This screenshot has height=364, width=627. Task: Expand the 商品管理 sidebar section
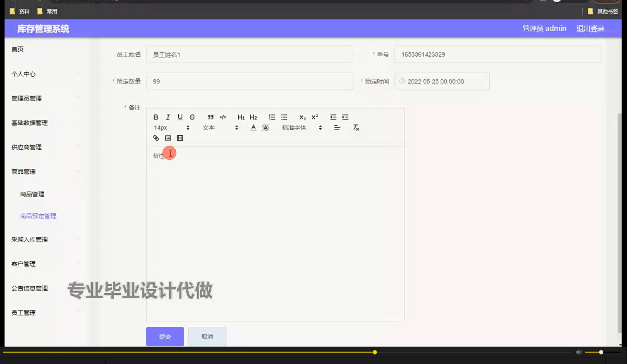point(23,171)
